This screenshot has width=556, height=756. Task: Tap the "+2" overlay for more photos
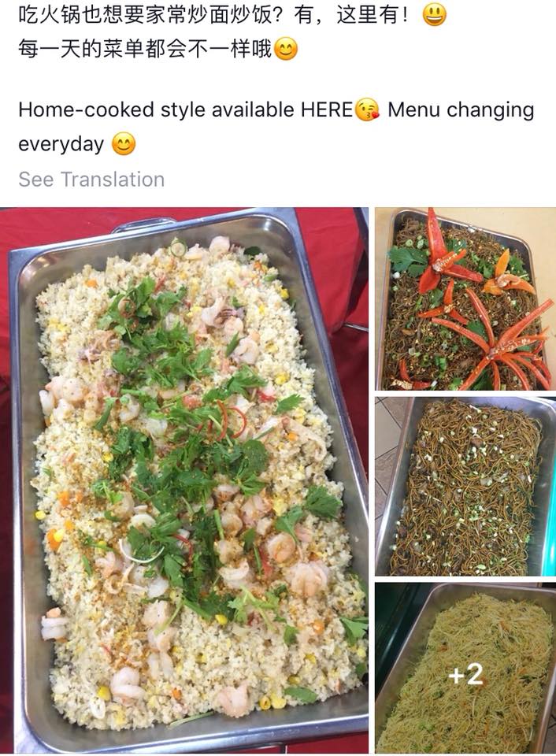465,674
